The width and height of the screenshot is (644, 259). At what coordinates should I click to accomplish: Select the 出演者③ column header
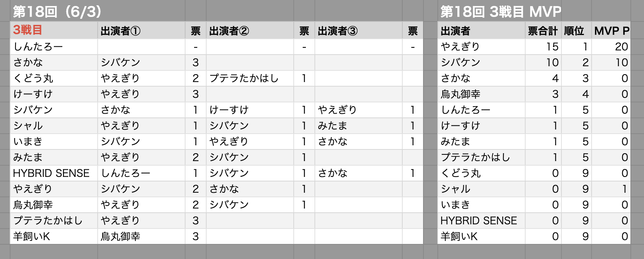click(x=359, y=30)
